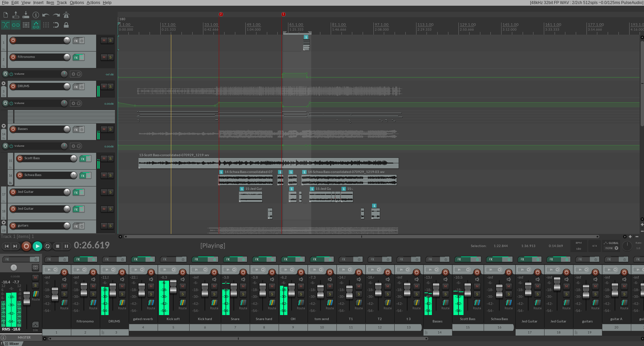Collapse the Basses folder track arrow

click(x=4, y=126)
